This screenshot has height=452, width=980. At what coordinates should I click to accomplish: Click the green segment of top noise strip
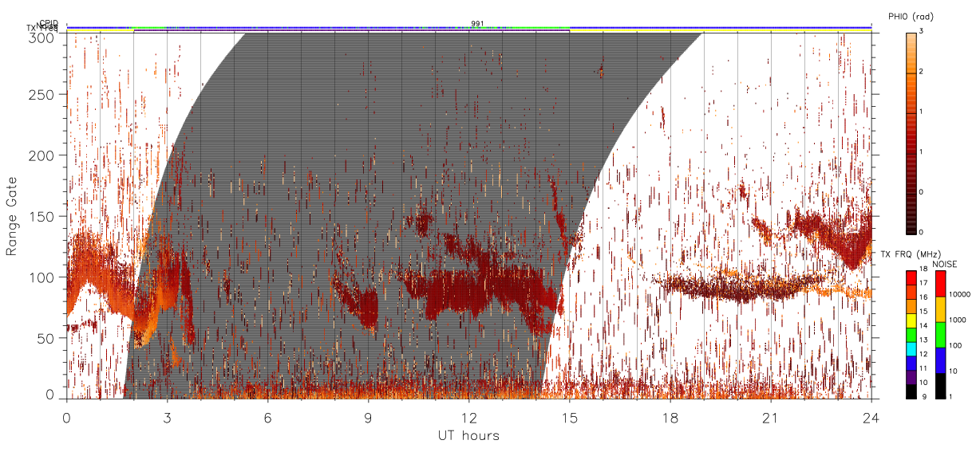click(x=539, y=27)
